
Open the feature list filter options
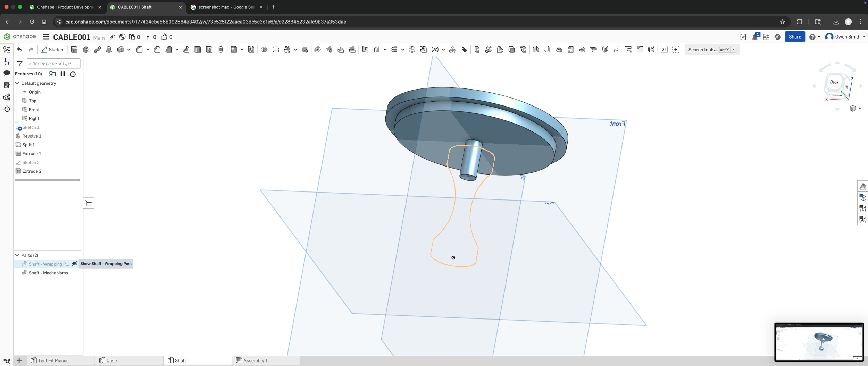coord(20,63)
